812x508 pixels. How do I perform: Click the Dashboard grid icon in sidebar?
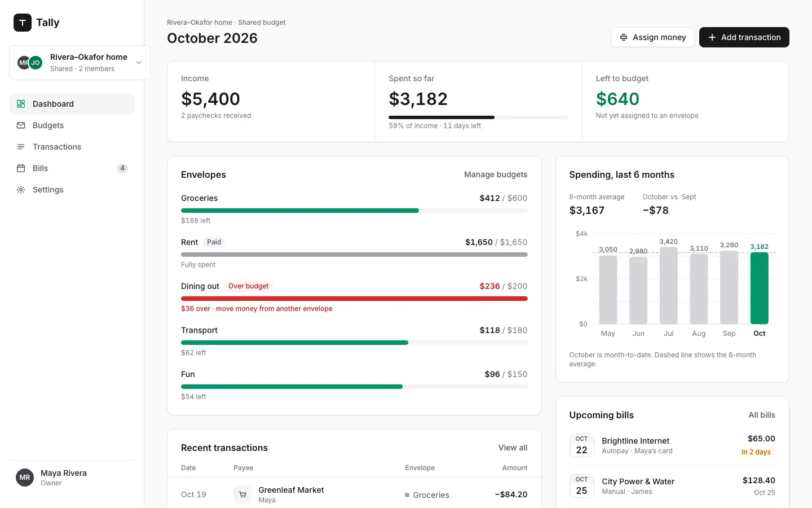(21, 104)
